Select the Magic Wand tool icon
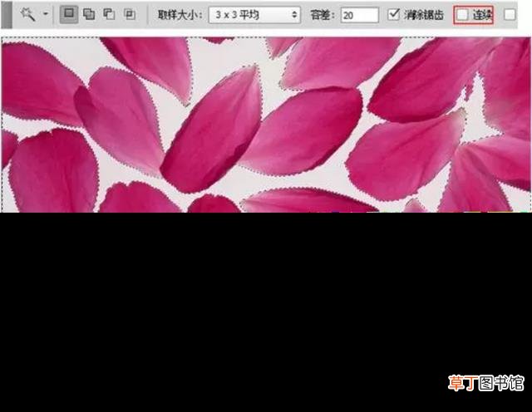 (x=27, y=14)
